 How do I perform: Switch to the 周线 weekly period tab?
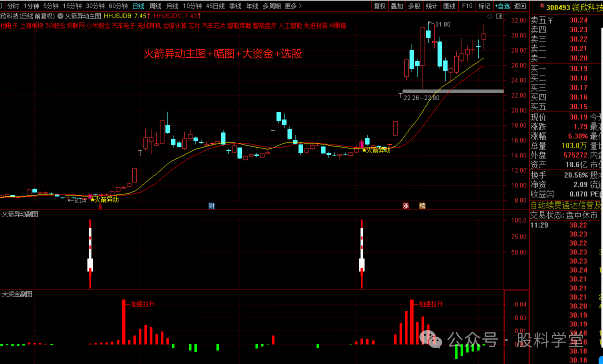point(155,6)
